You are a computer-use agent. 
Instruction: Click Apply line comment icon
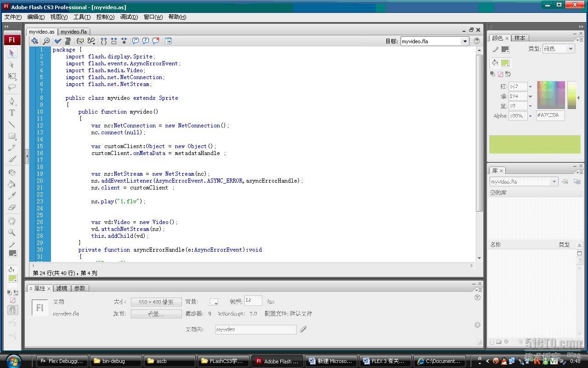[x=146, y=41]
